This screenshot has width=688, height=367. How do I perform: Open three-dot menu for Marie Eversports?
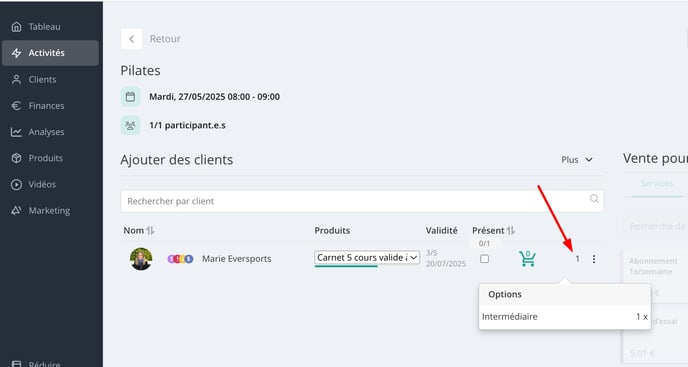click(594, 259)
